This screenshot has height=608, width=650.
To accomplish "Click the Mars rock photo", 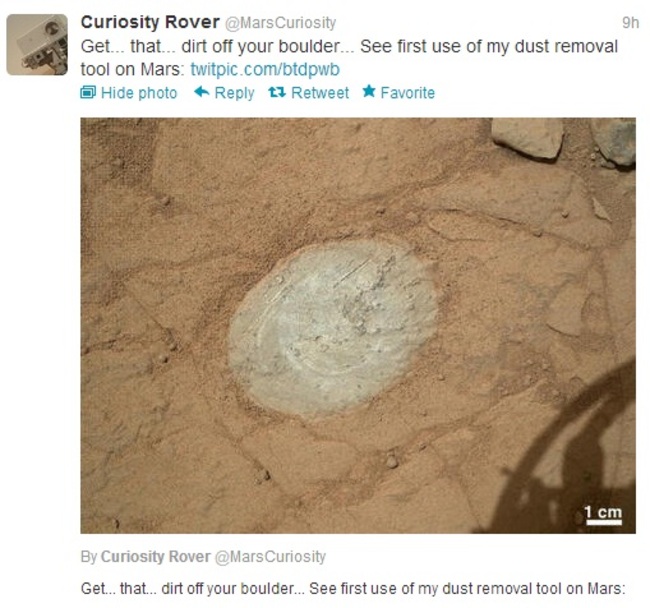I will pyautogui.click(x=358, y=325).
